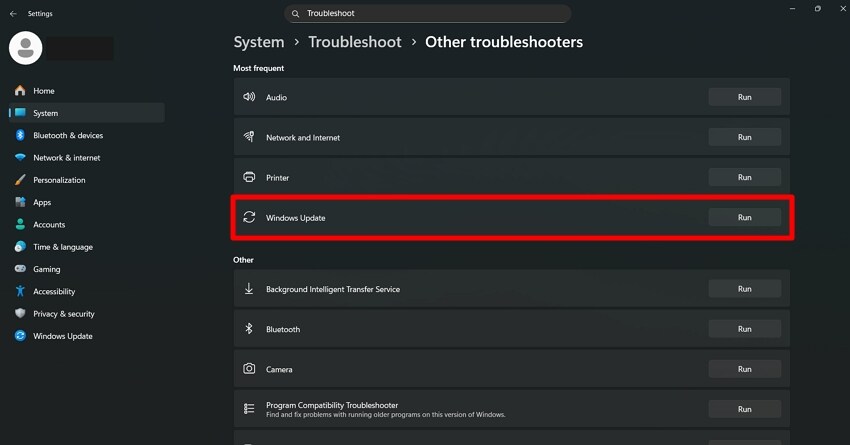
Task: Open Accounts settings page
Action: 87,224
